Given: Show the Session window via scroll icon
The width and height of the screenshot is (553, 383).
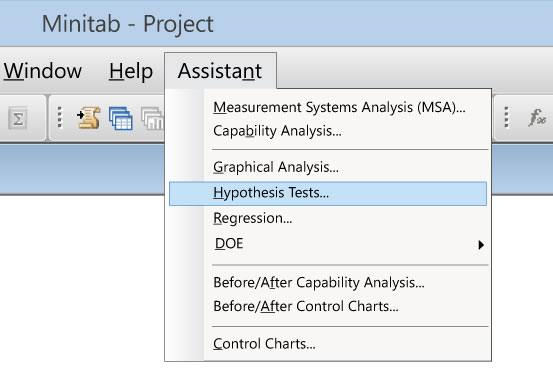Looking at the screenshot, I should pos(89,117).
